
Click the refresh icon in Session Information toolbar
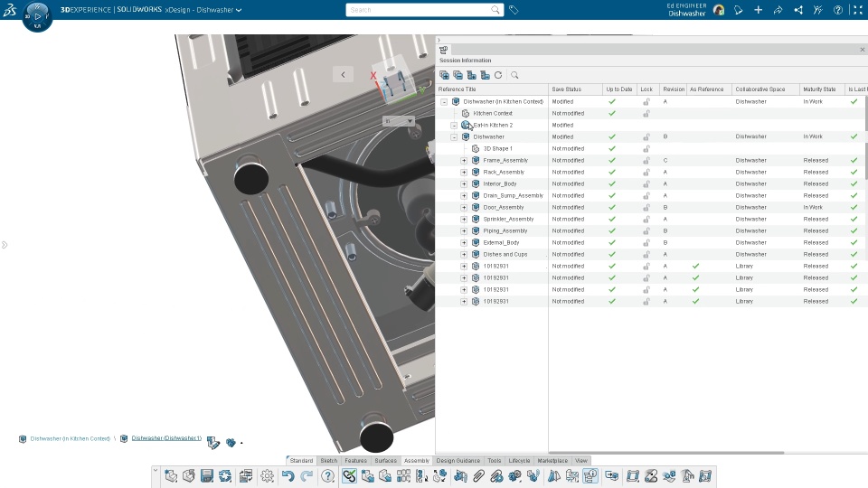pos(498,75)
